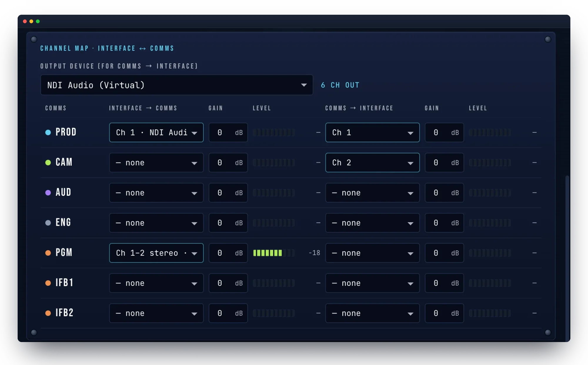Image resolution: width=588 pixels, height=365 pixels.
Task: Click the 'CHANNEL MAP · INTERFACE ↔ COMMS' heading
Action: coord(107,48)
